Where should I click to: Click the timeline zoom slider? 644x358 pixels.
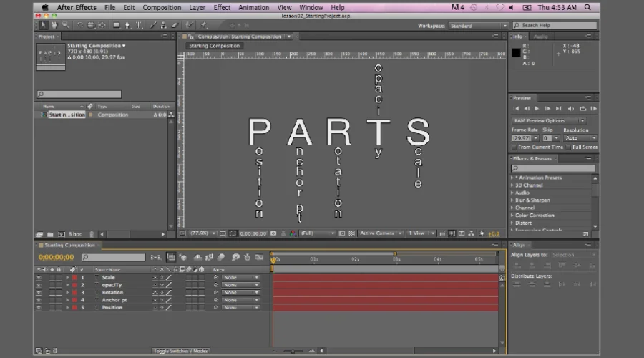pos(293,352)
